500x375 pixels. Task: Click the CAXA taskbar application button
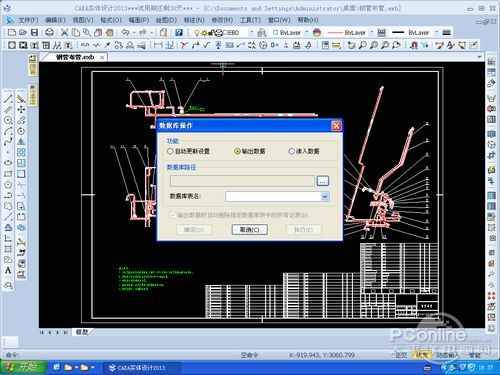[142, 368]
